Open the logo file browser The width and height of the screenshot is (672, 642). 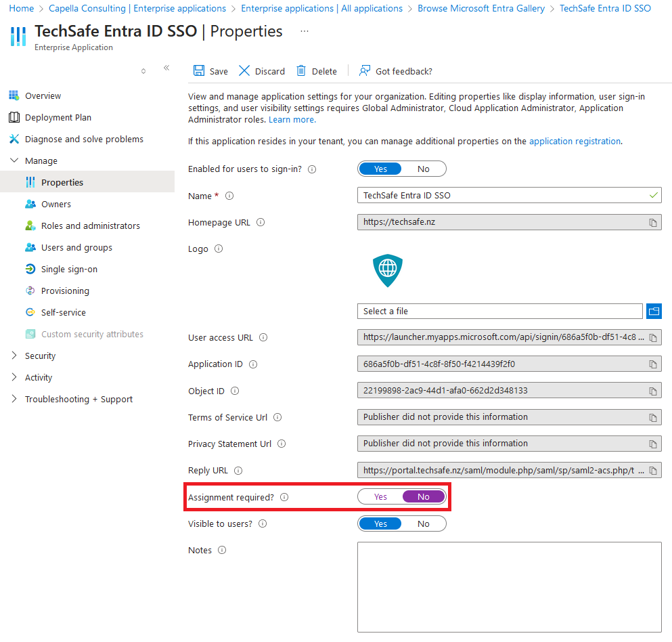tap(654, 311)
